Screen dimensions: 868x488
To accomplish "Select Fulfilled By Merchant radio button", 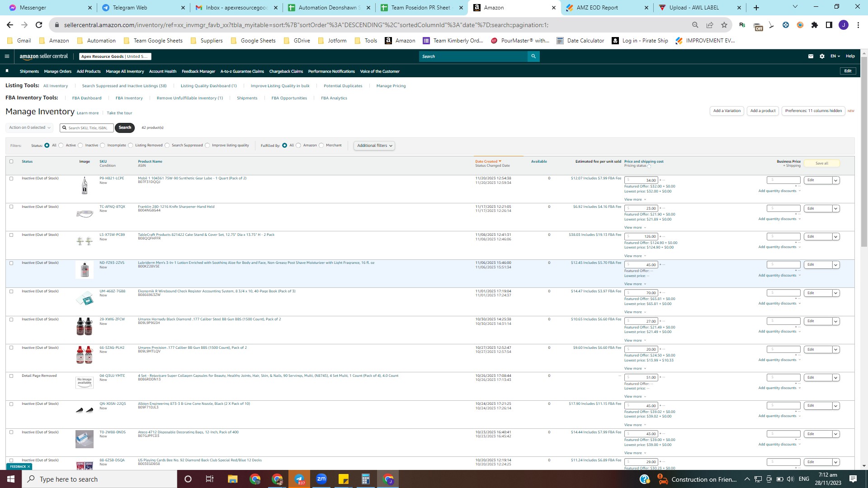I will point(321,145).
